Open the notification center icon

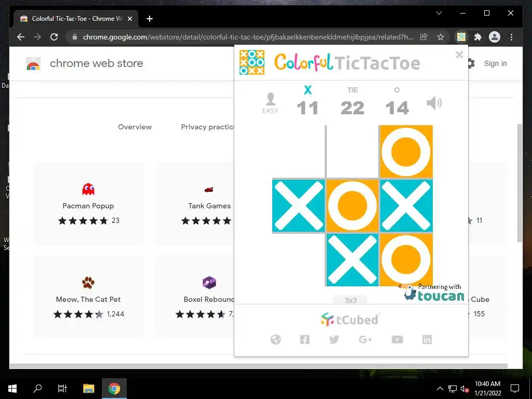click(x=515, y=389)
